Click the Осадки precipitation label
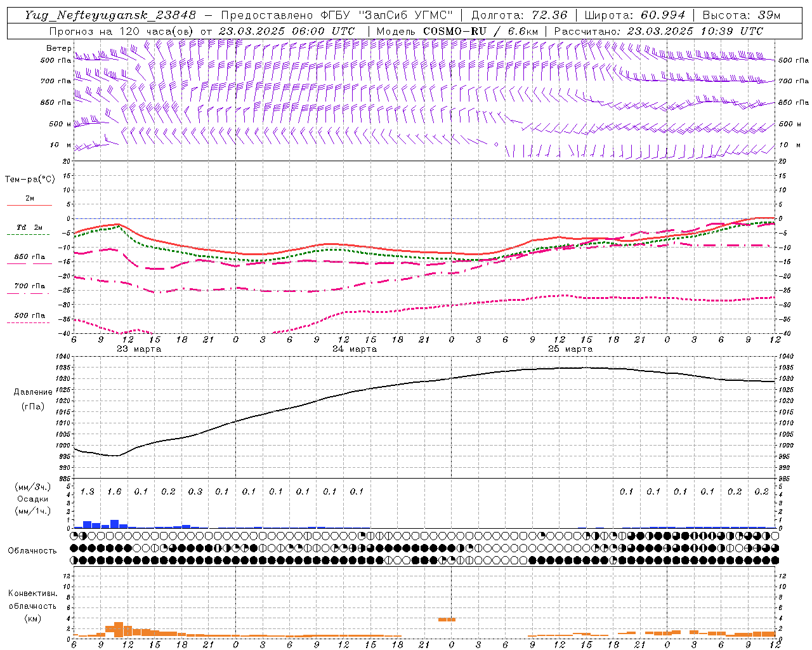The height and width of the screenshot is (650, 812). [32, 499]
